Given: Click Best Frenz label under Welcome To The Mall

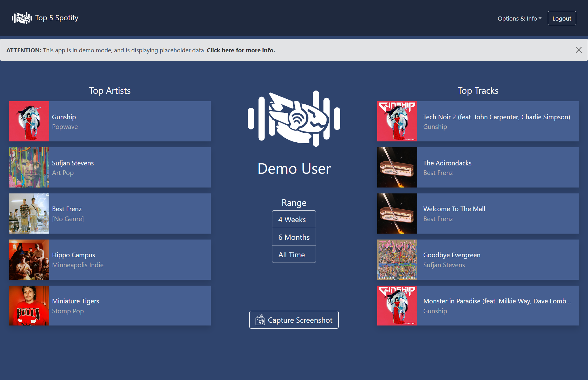Looking at the screenshot, I should point(438,219).
